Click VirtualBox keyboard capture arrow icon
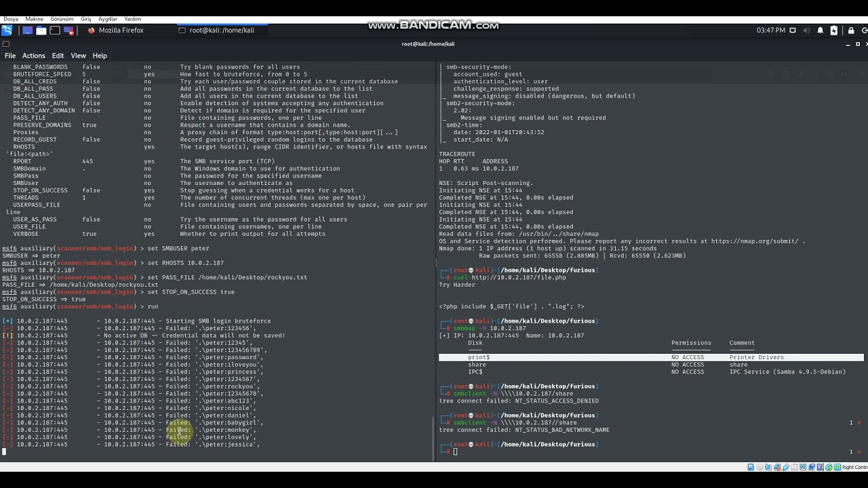Screen dimensions: 868x488 [x=837, y=467]
